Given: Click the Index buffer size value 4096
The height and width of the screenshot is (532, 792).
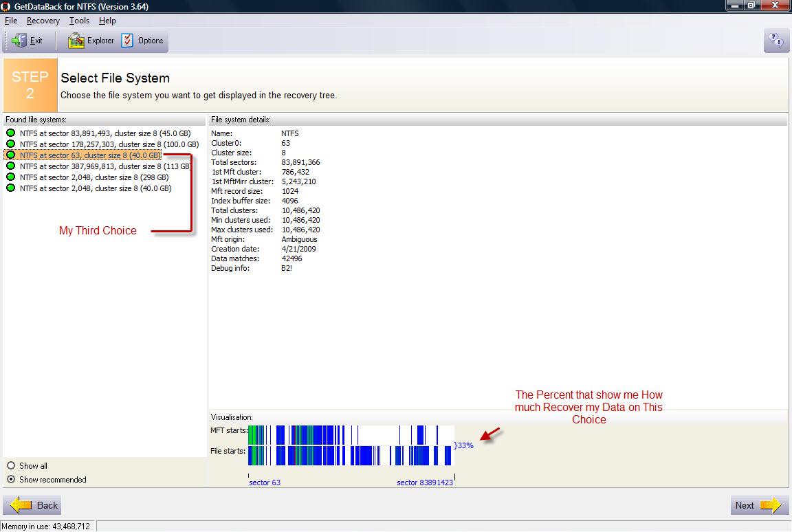Looking at the screenshot, I should coord(290,201).
